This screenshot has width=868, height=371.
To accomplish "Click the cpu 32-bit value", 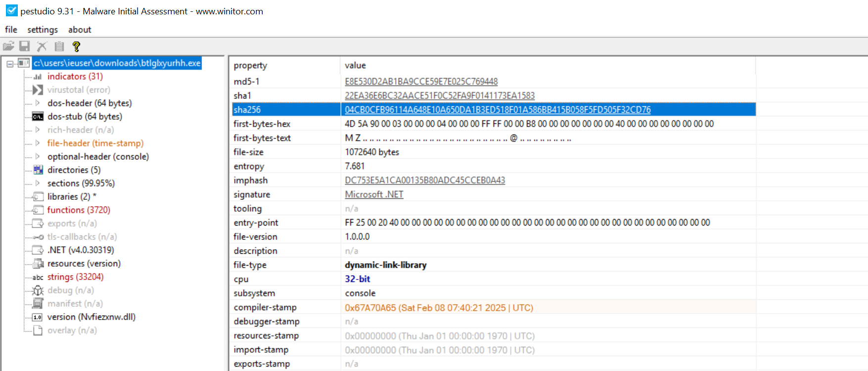I will tap(358, 279).
